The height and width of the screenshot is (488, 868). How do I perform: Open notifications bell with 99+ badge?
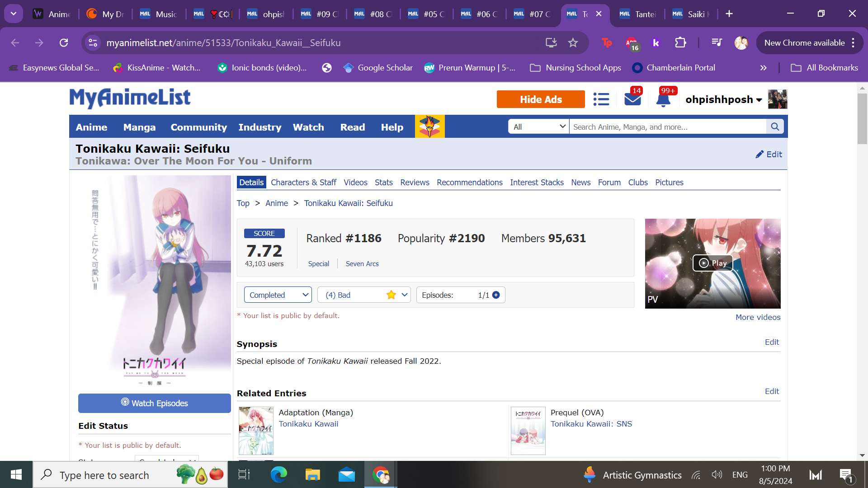point(663,99)
